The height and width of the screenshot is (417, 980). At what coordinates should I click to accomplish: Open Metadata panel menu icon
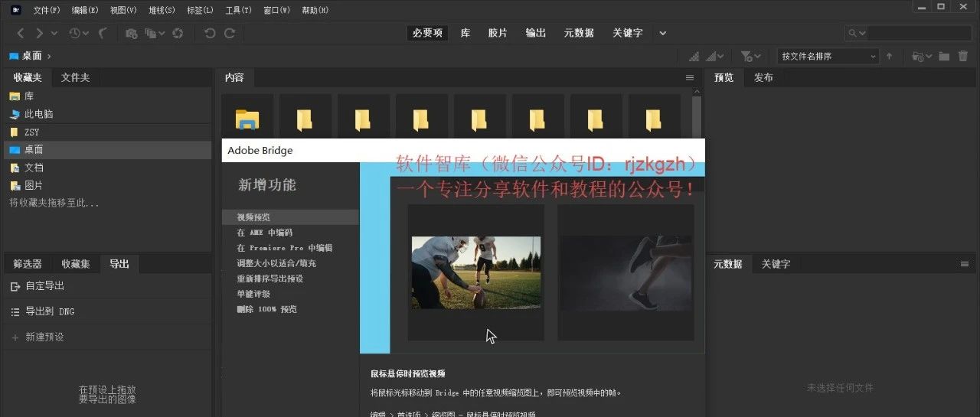pos(965,264)
